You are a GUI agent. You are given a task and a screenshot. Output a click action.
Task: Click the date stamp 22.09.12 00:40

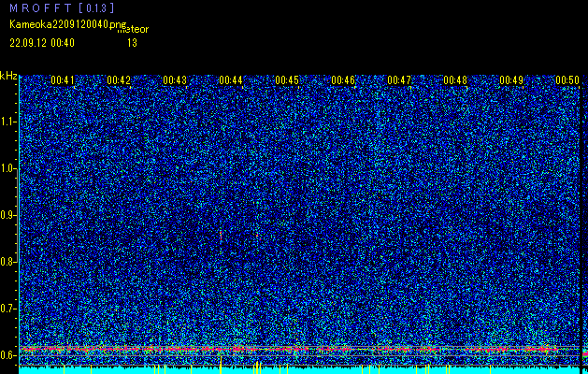coord(42,43)
